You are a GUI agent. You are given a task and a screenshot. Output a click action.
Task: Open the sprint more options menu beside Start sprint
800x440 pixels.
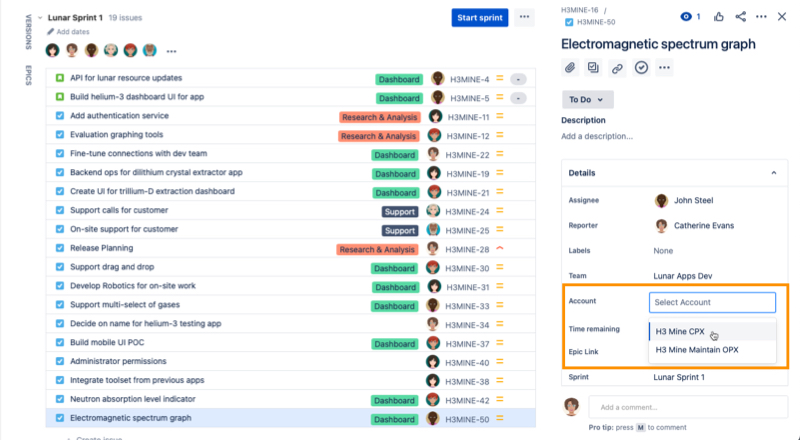tap(525, 18)
